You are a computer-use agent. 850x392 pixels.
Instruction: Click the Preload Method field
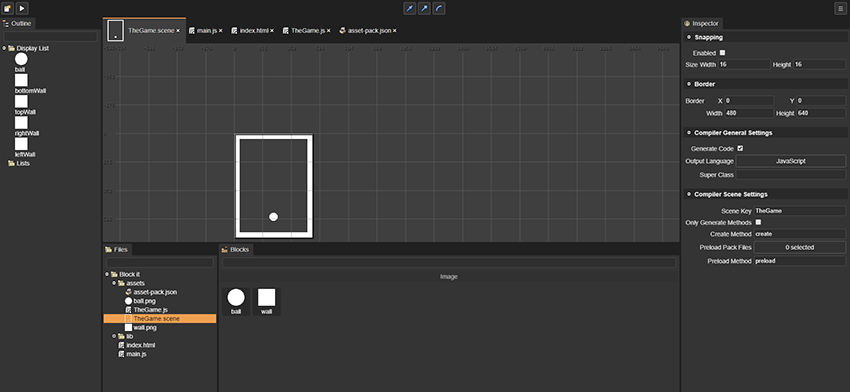(x=800, y=261)
